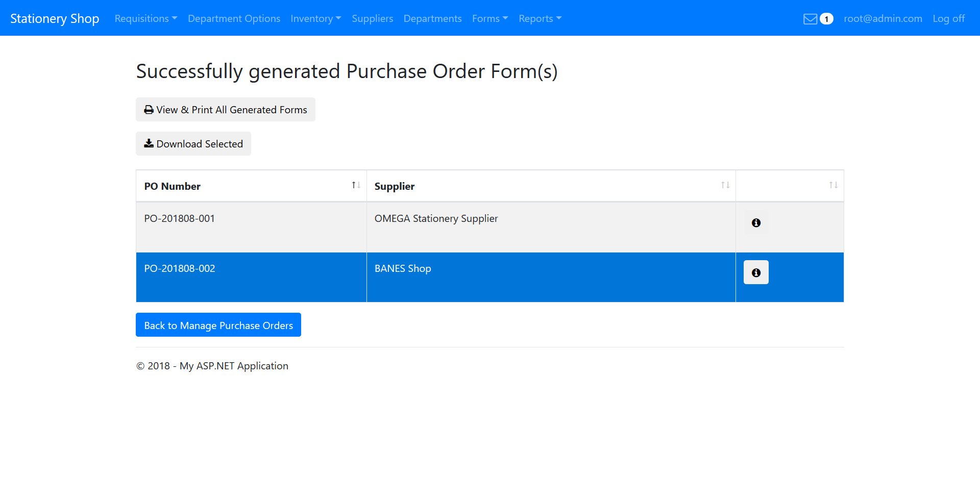Click the info icon for BANES Shop order
The width and height of the screenshot is (980, 478).
755,272
